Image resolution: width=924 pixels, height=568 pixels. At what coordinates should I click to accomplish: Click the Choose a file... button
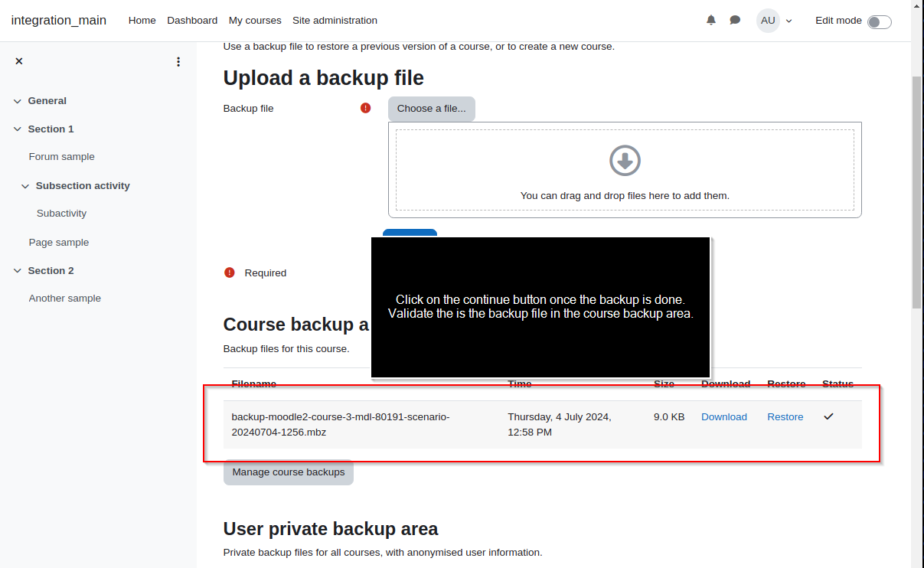coord(432,109)
